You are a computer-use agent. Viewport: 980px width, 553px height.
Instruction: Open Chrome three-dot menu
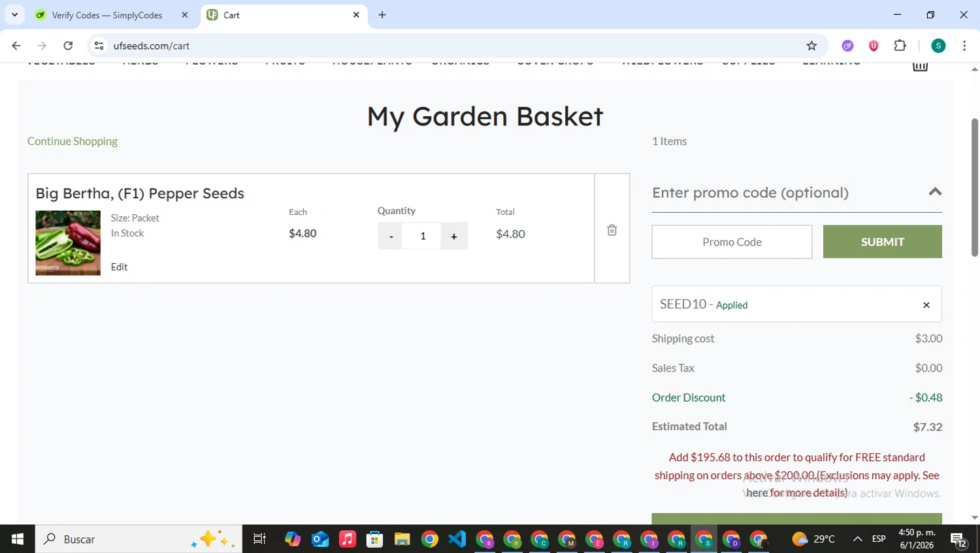pos(964,46)
